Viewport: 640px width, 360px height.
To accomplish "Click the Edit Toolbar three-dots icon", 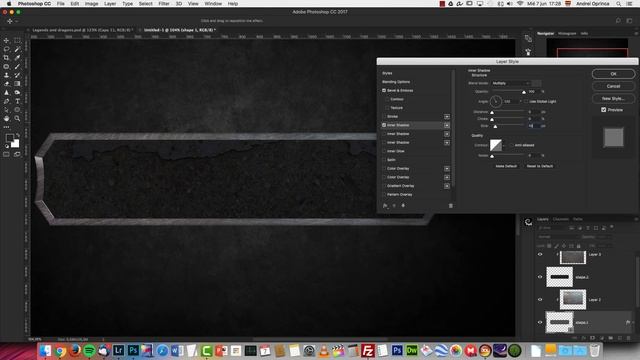I will pos(6,127).
